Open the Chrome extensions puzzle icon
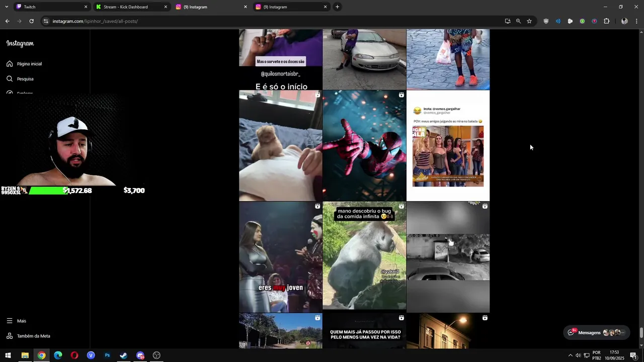 click(x=606, y=21)
